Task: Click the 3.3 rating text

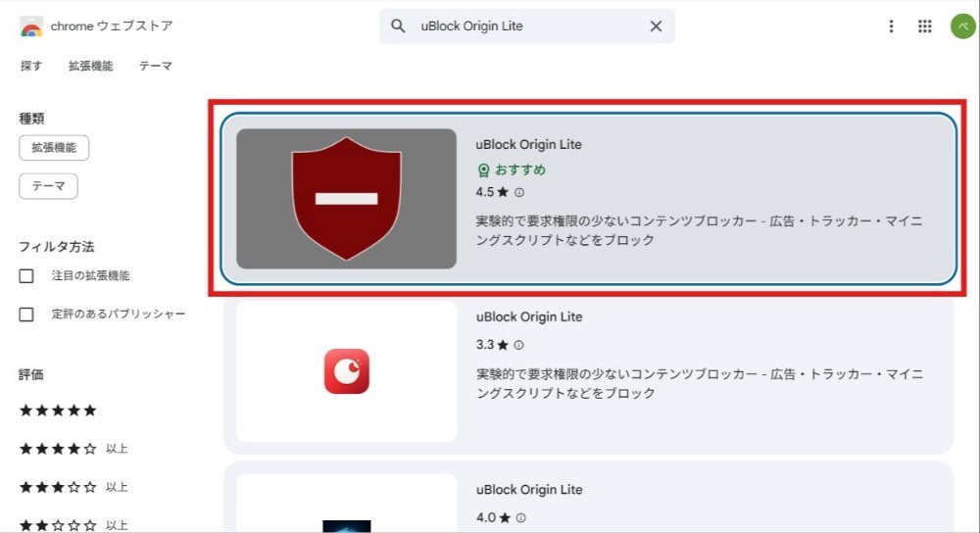Action: click(x=485, y=345)
